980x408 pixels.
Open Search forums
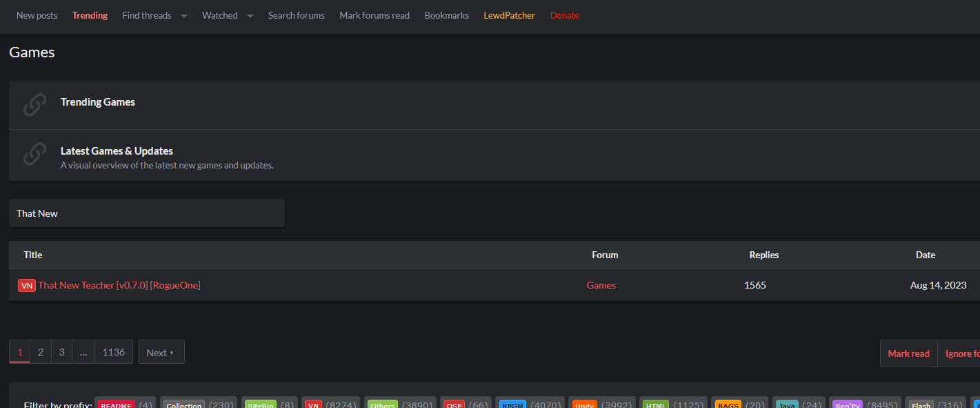pos(297,15)
